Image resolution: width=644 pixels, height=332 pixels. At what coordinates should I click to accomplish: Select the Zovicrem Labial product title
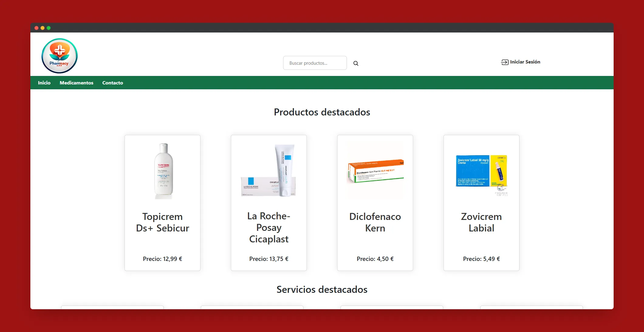click(x=481, y=222)
